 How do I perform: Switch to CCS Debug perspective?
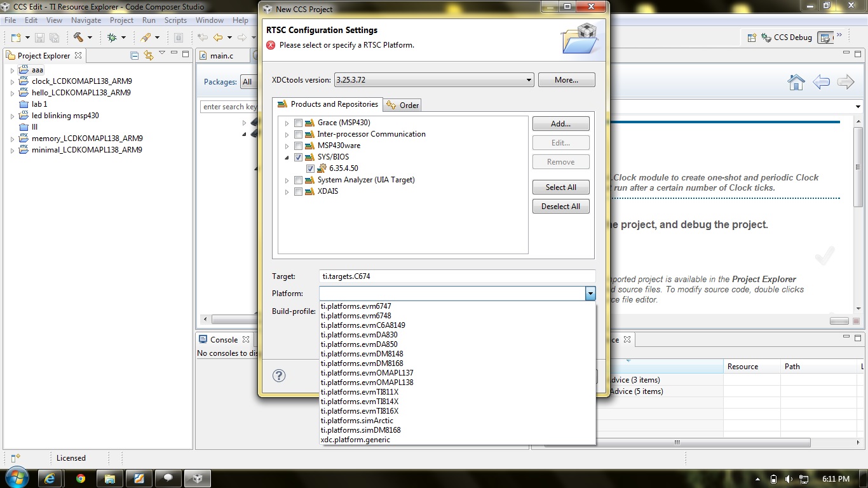[787, 37]
